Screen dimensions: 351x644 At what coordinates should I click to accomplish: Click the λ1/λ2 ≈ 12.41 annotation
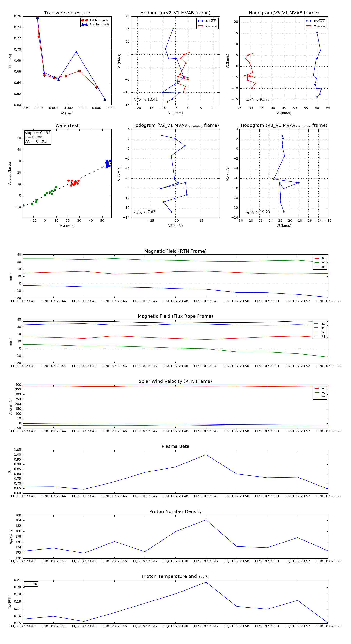point(146,100)
